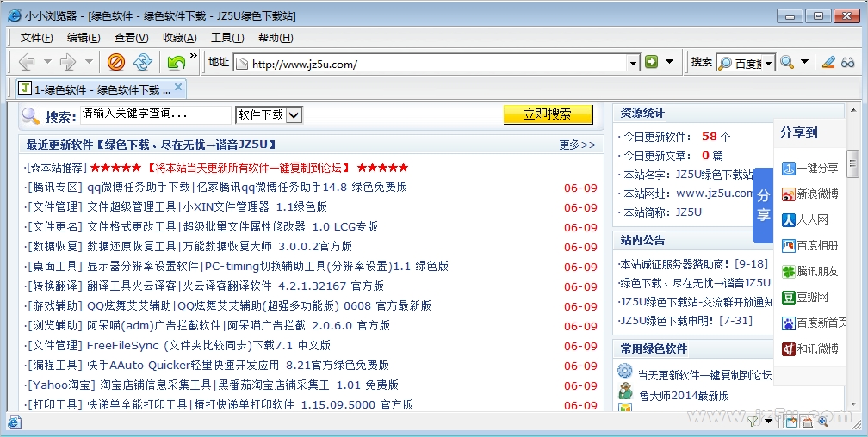Click the red house icon in status bar
This screenshot has height=437, width=868.
[807, 422]
